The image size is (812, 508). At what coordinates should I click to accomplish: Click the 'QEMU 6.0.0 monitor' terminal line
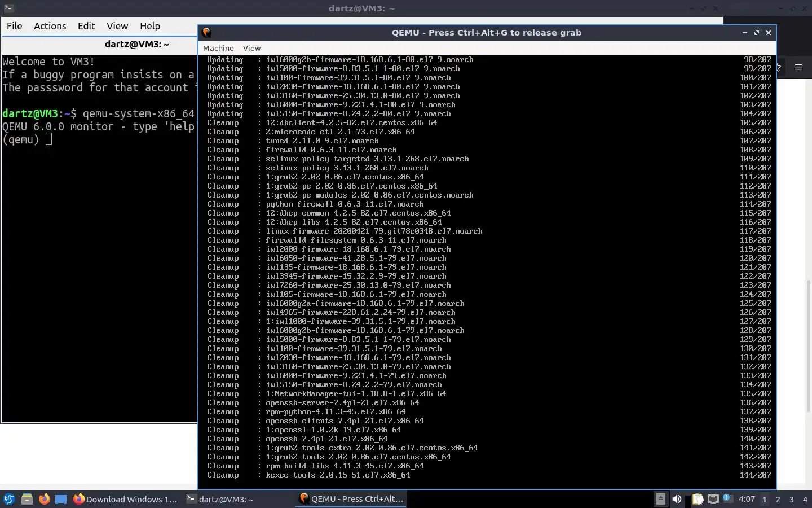click(x=99, y=126)
